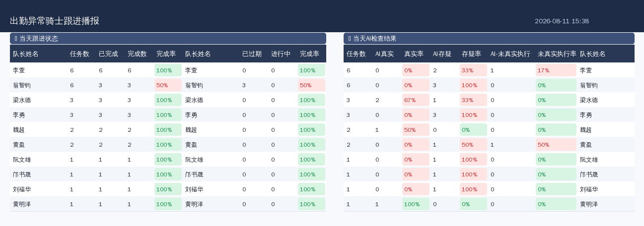Screen dimensions: 644x226
Task: Sort by the 已完成 column header
Action: click(x=108, y=54)
